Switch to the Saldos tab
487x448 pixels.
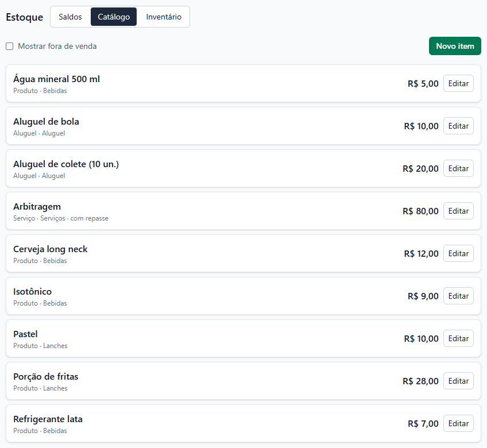(x=70, y=17)
